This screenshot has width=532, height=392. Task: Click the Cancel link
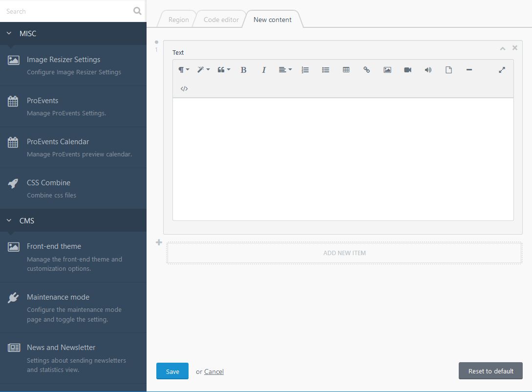coord(214,371)
